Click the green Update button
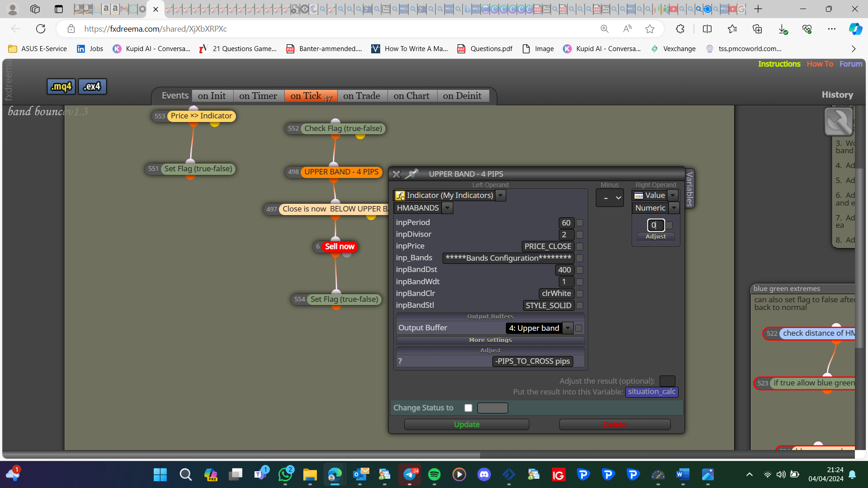The width and height of the screenshot is (868, 488). (x=467, y=424)
